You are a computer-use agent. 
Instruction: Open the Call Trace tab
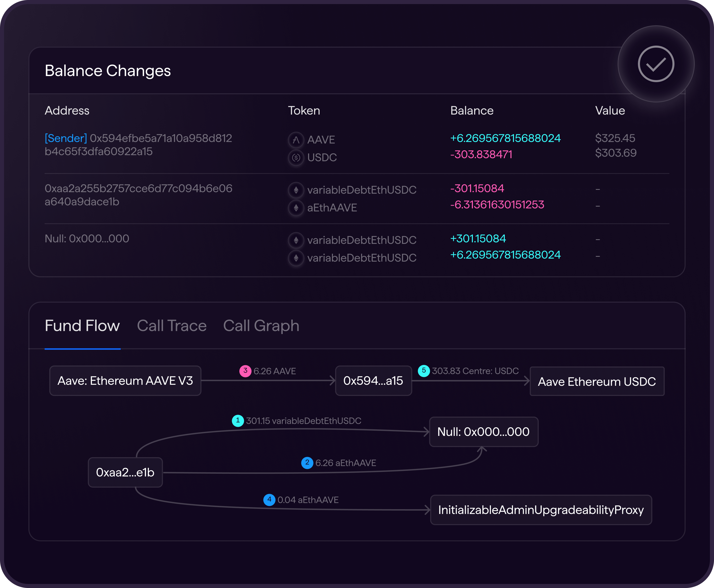coord(172,325)
